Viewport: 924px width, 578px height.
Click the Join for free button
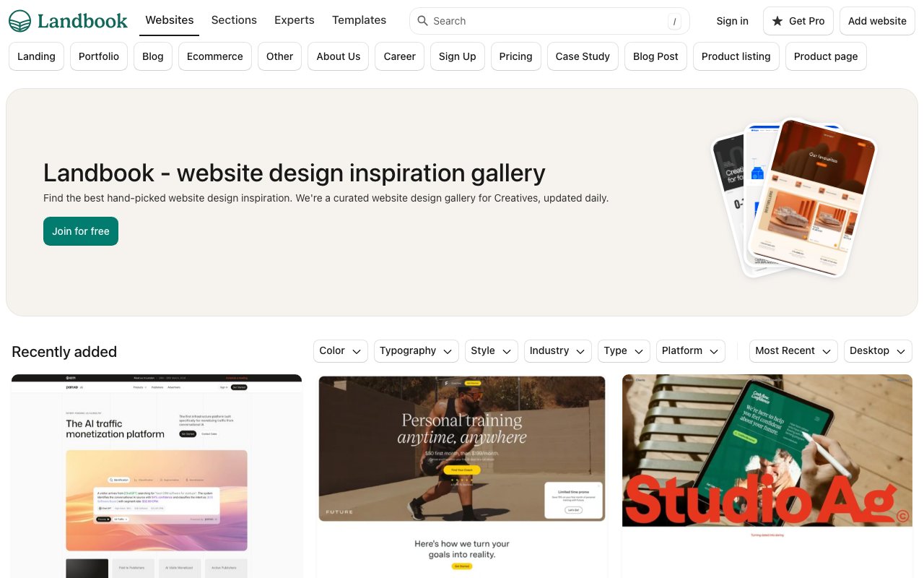coord(81,231)
